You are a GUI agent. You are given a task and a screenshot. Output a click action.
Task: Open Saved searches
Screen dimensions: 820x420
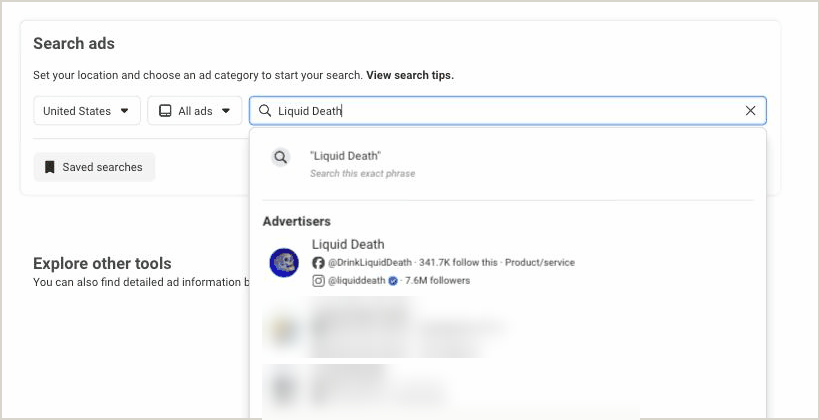point(94,167)
